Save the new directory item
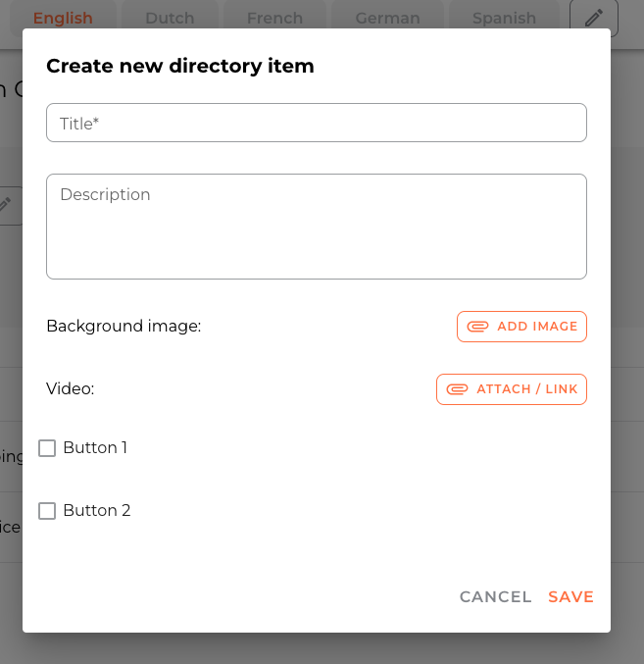The height and width of the screenshot is (664, 644). point(570,596)
